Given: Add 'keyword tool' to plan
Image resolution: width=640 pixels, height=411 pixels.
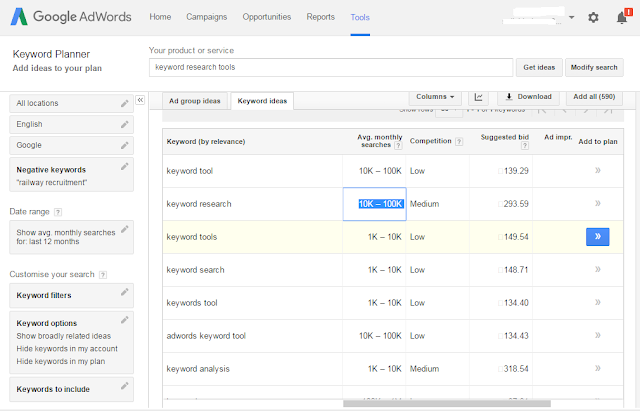Looking at the screenshot, I should click(598, 170).
